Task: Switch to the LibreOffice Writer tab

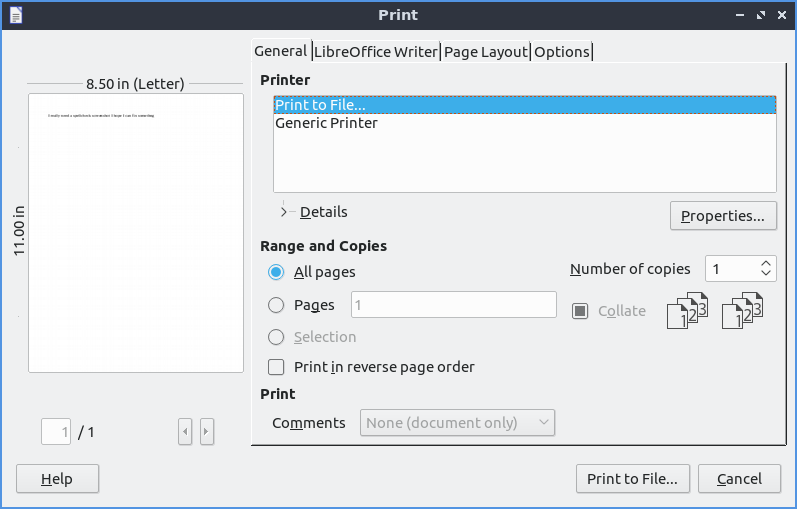Action: [x=376, y=52]
